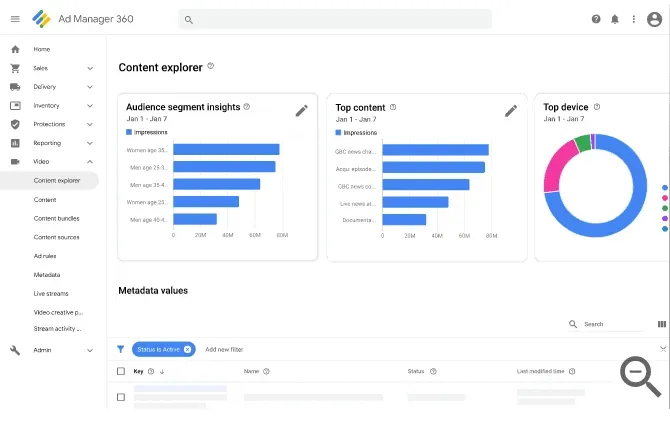Open the vertical three-dot options menu

click(633, 19)
